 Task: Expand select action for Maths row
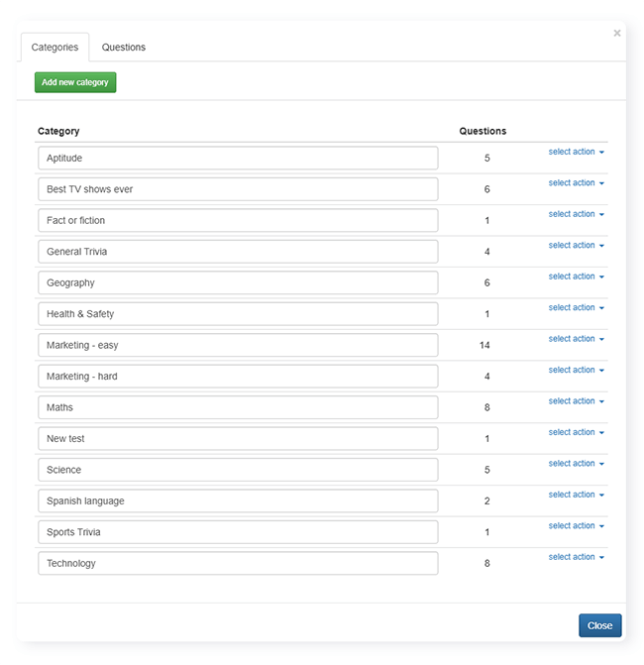tap(576, 401)
